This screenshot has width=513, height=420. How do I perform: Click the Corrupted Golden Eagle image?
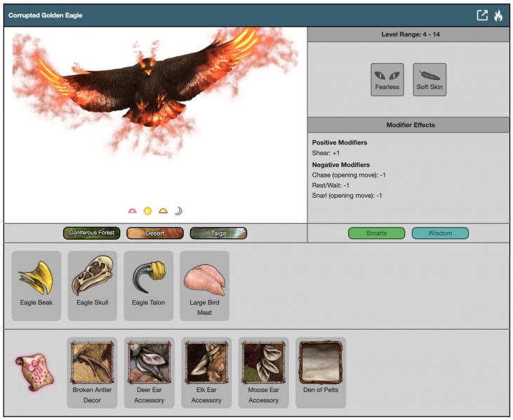(154, 84)
